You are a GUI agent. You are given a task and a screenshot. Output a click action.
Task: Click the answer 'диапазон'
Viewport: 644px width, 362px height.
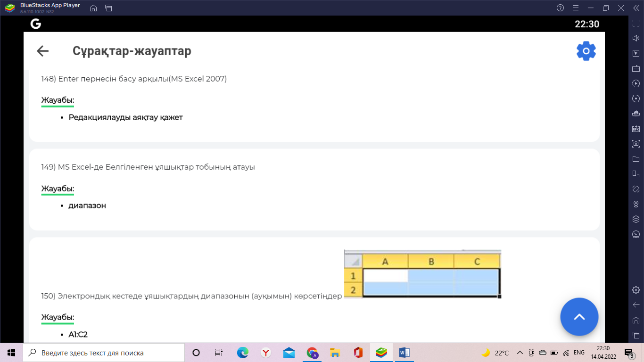pyautogui.click(x=87, y=206)
